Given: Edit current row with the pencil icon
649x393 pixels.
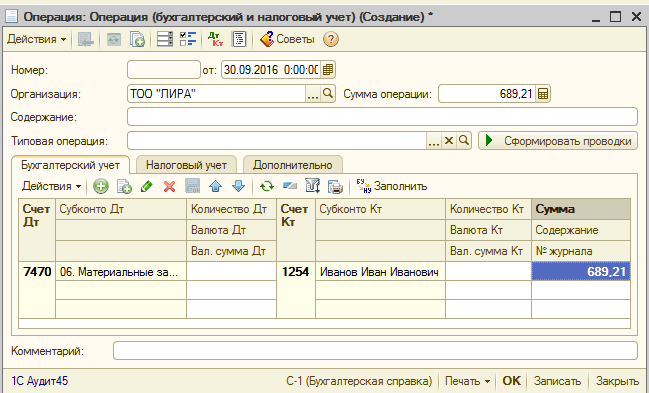Looking at the screenshot, I should [x=147, y=186].
